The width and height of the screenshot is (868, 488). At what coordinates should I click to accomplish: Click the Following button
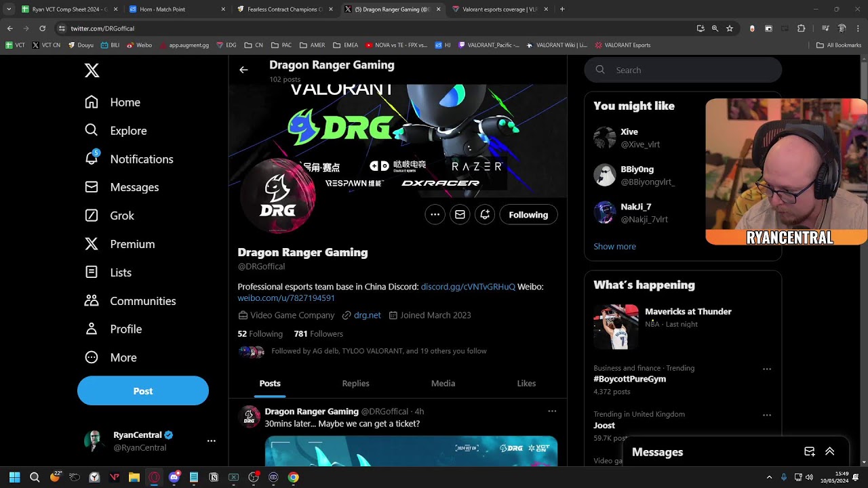[528, 215]
